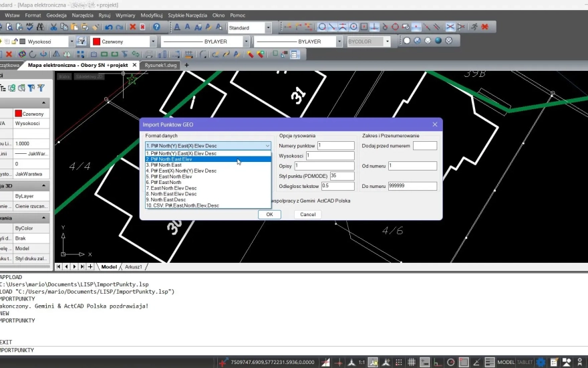
Task: Open the Standard text style dropdown
Action: coord(268,28)
